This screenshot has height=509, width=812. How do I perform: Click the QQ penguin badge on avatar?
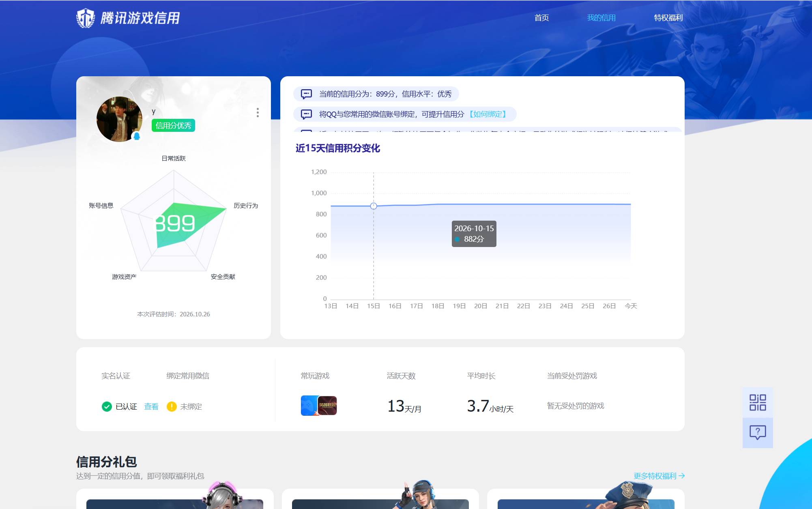coord(137,136)
